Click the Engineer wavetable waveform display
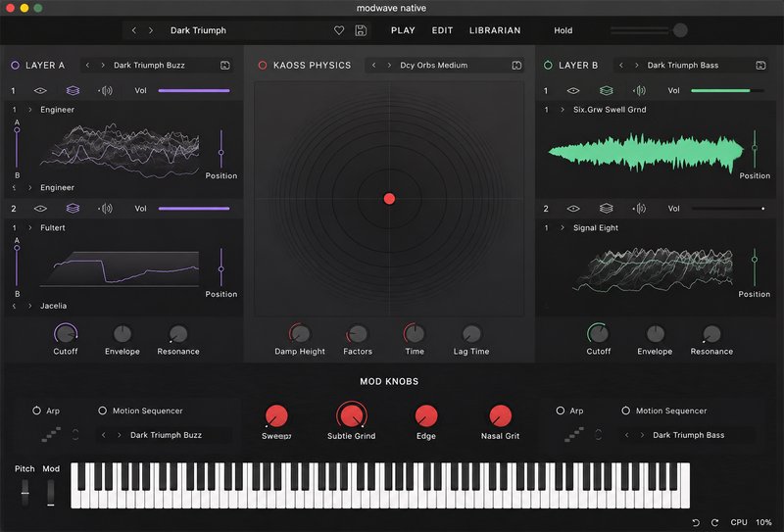The height and width of the screenshot is (532, 784). coord(120,150)
